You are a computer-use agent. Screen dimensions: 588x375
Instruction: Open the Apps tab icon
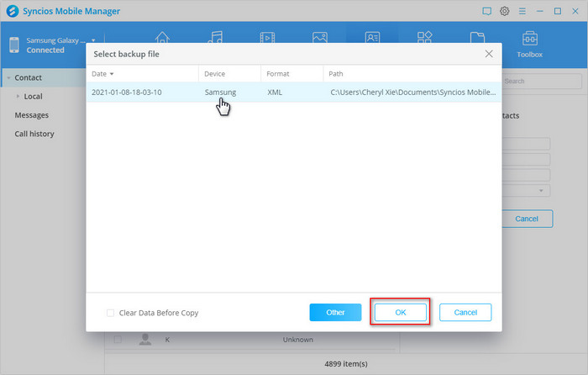[424, 37]
